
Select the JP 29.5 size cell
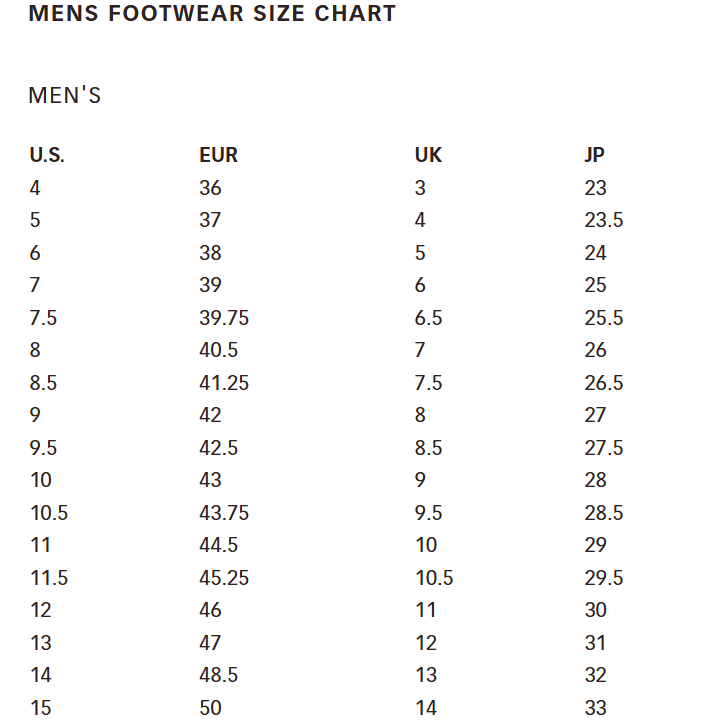(604, 578)
